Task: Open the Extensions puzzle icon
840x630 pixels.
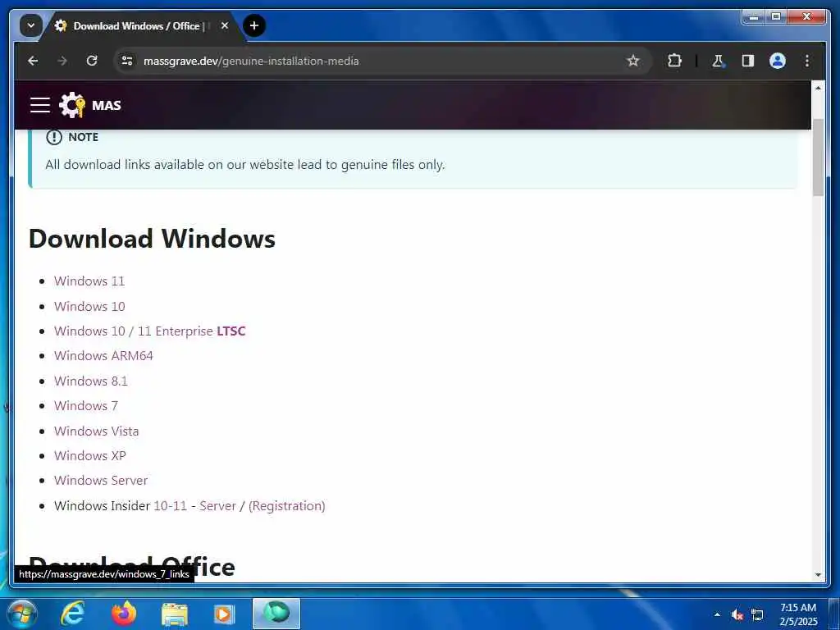Action: [674, 61]
